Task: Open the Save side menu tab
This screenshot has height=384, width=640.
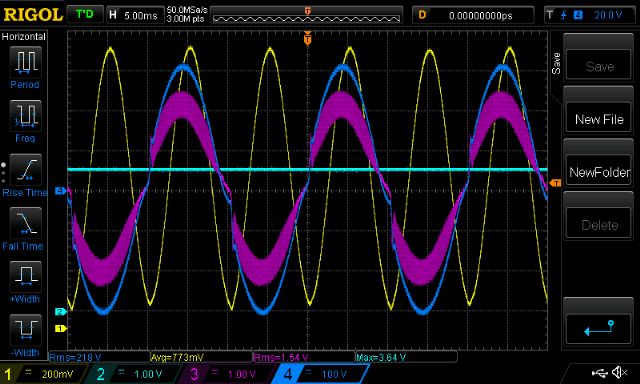Action: [x=556, y=63]
